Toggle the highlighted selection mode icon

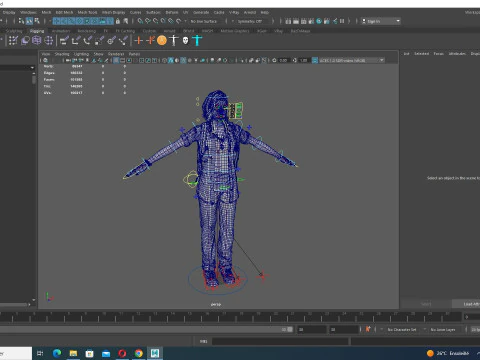(29, 21)
